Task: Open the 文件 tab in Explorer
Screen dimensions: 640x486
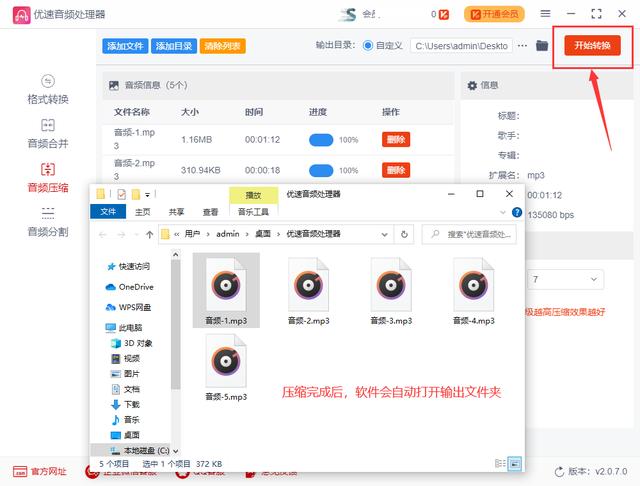Action: pos(108,211)
